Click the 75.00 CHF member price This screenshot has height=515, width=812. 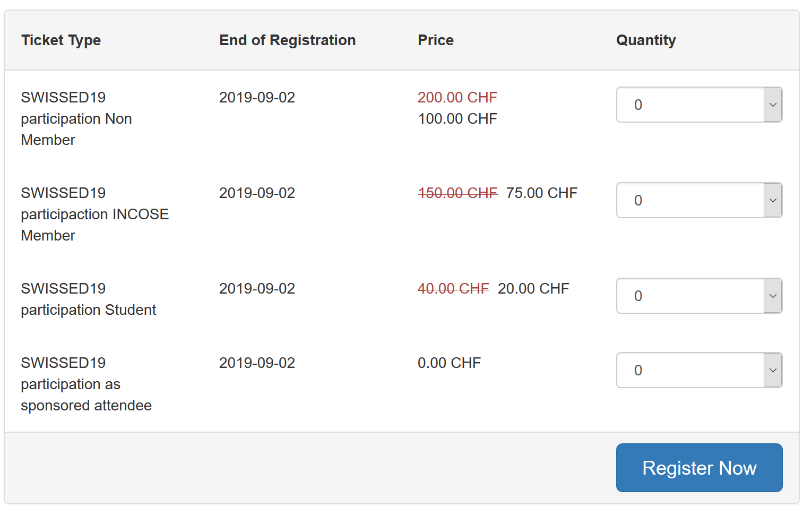point(541,193)
